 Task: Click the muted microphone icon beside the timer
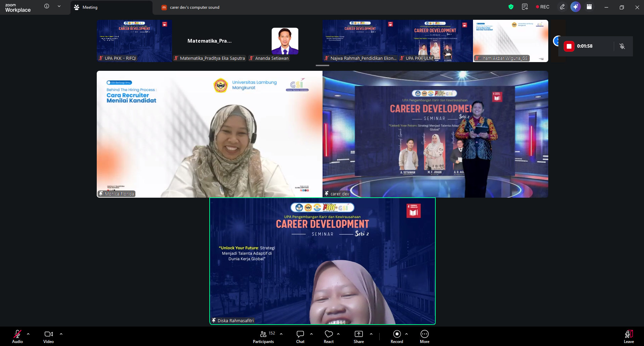[x=622, y=46]
